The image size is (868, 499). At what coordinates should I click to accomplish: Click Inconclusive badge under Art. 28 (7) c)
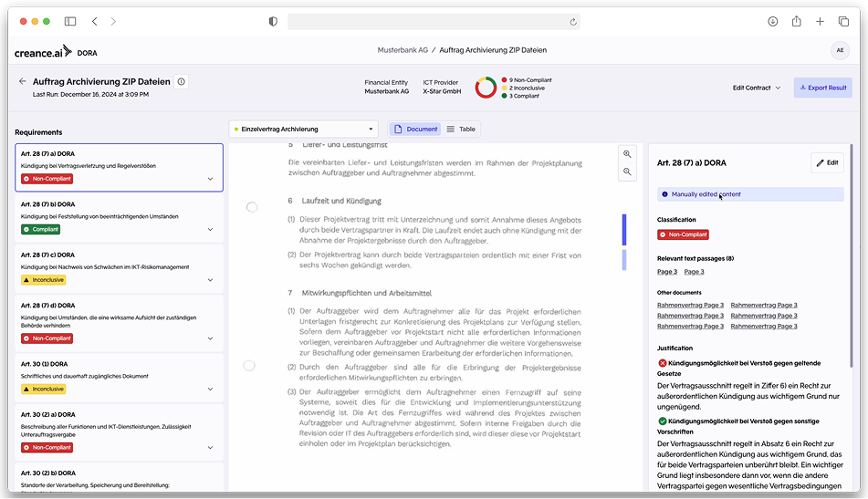44,280
